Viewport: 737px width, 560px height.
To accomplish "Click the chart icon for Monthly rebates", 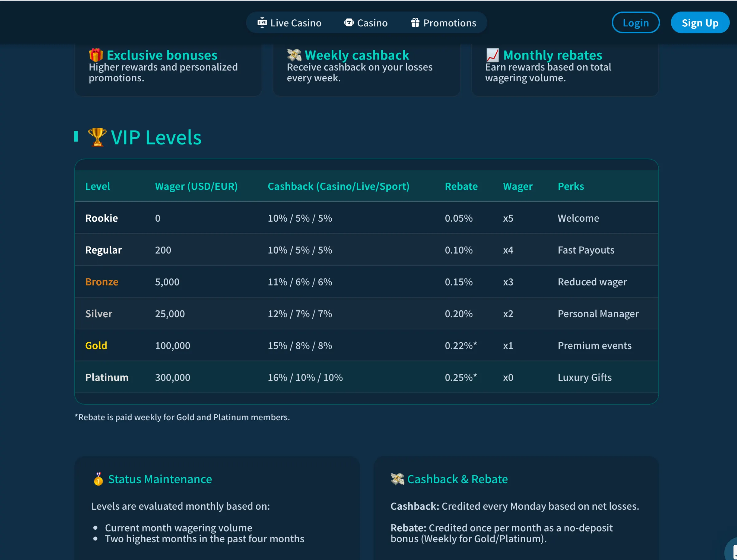I will click(492, 55).
